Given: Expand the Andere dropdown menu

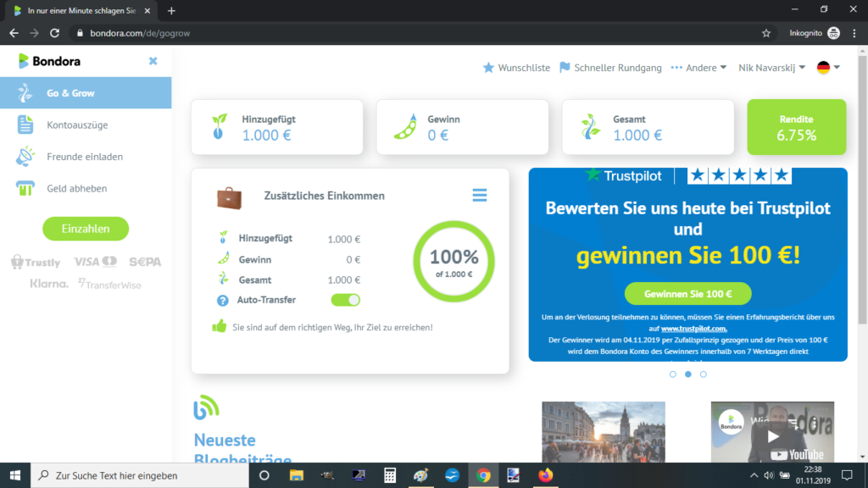Looking at the screenshot, I should pyautogui.click(x=698, y=68).
